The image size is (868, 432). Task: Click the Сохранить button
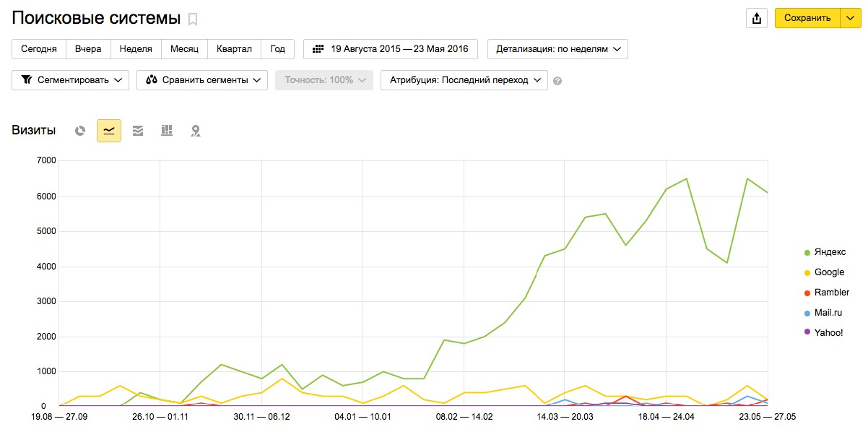(x=807, y=18)
